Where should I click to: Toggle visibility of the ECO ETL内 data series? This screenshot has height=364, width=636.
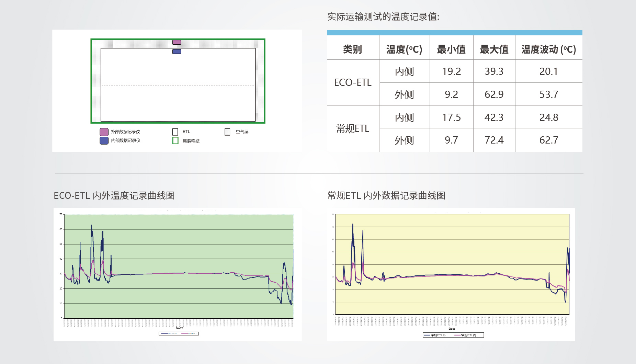click(x=185, y=333)
